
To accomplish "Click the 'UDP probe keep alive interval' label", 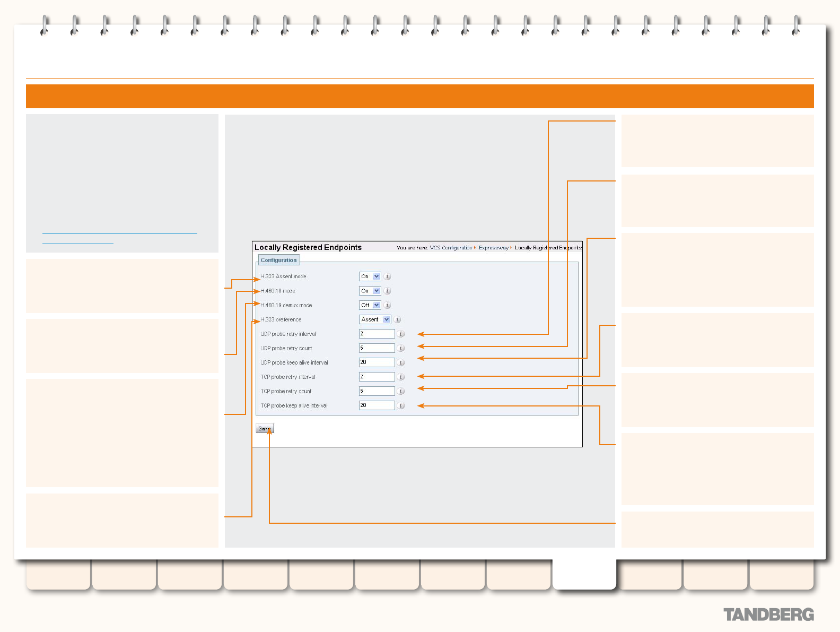I will [x=294, y=362].
